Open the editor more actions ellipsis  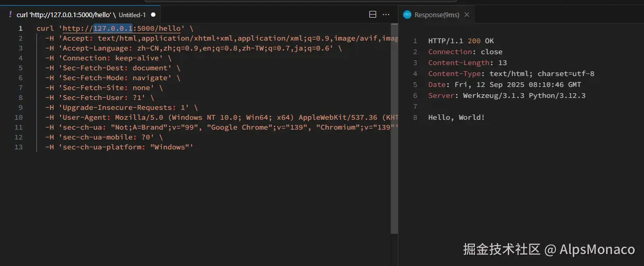point(386,15)
